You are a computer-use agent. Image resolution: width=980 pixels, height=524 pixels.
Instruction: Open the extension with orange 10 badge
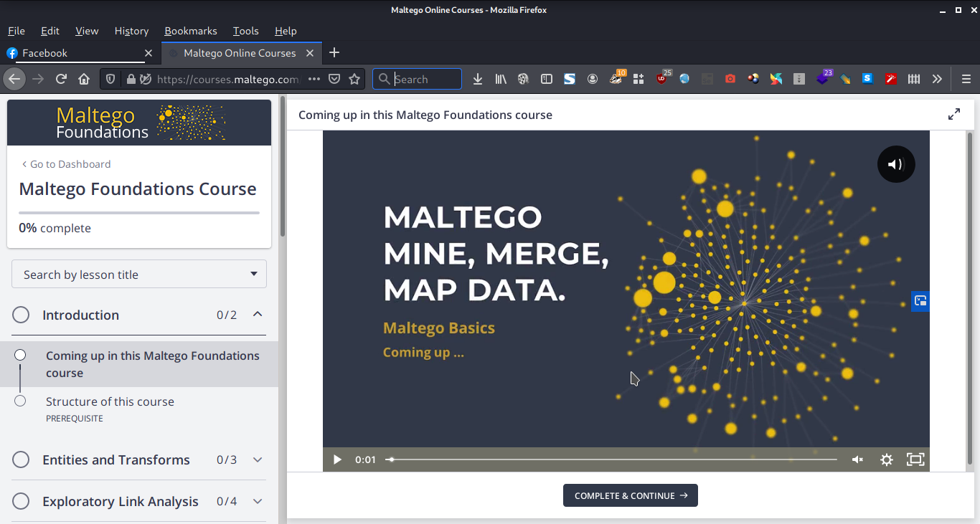click(617, 78)
